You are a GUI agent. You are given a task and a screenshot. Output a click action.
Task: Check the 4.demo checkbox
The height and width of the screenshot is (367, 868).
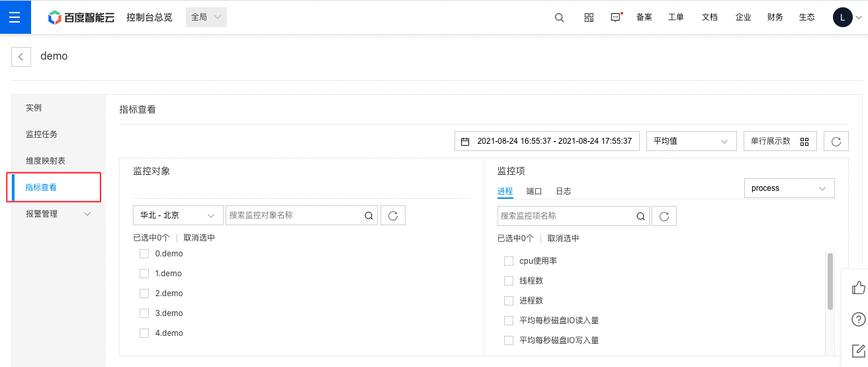144,333
